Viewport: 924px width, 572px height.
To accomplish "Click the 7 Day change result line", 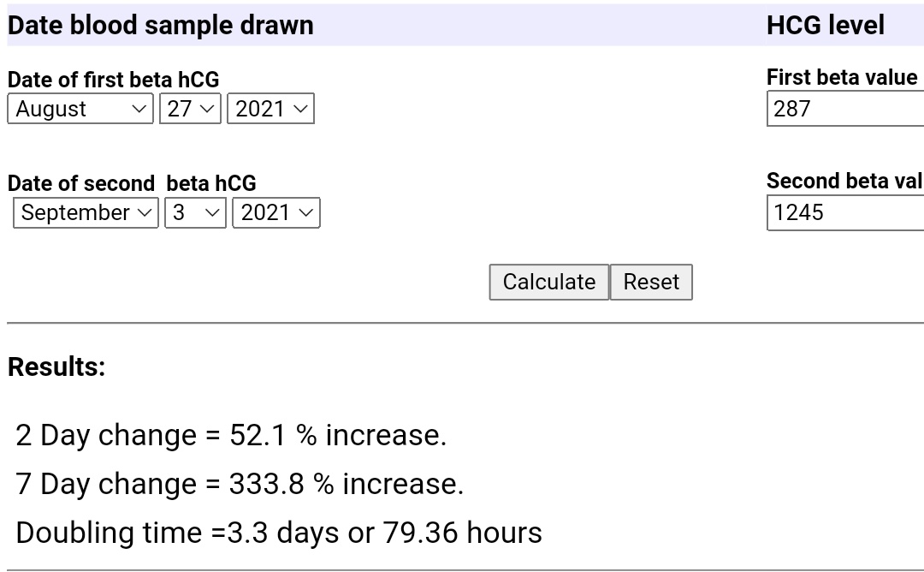I will tap(240, 484).
